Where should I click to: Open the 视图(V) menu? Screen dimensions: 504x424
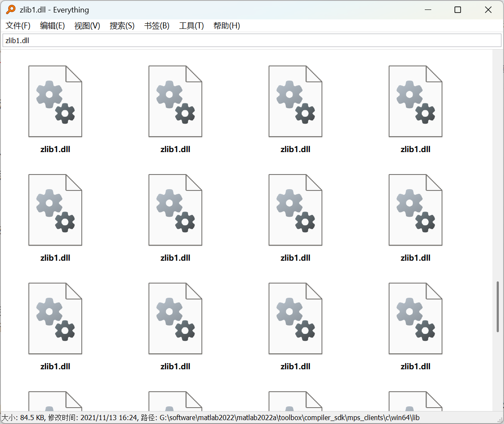87,26
